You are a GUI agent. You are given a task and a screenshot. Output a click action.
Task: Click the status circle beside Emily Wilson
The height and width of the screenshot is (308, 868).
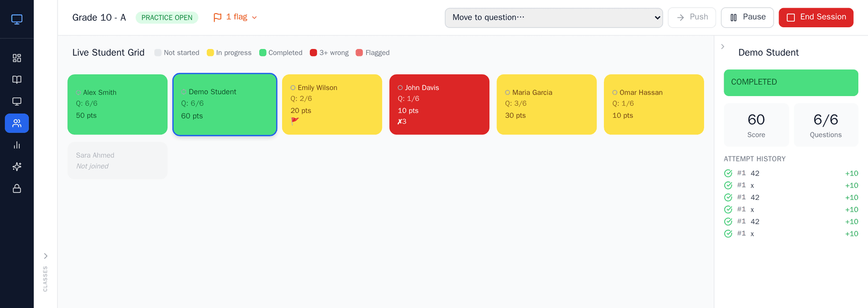pos(293,87)
